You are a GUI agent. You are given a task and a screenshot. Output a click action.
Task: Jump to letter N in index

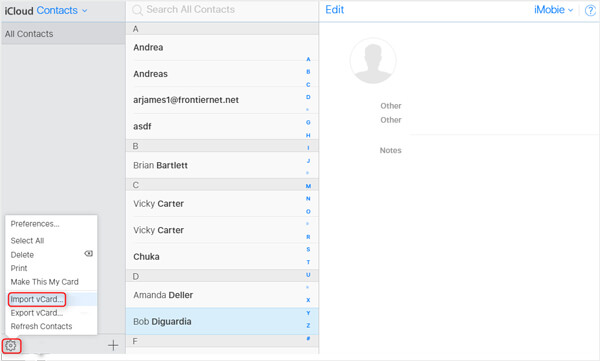coord(308,199)
